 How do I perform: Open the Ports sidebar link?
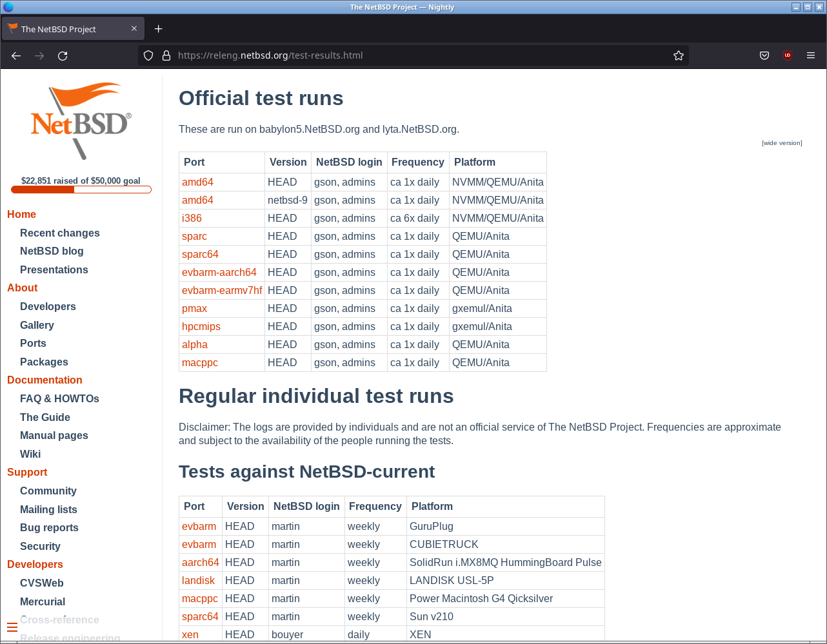(x=33, y=344)
